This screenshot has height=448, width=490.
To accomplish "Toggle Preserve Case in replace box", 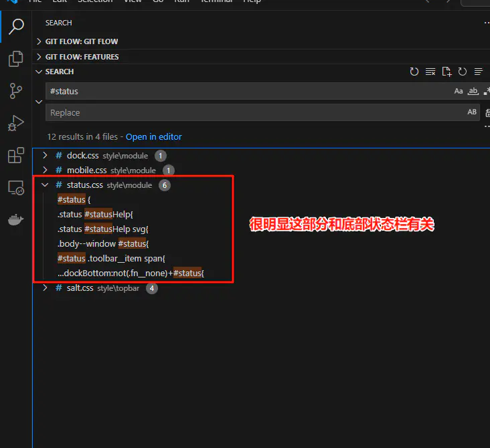I will coord(472,112).
